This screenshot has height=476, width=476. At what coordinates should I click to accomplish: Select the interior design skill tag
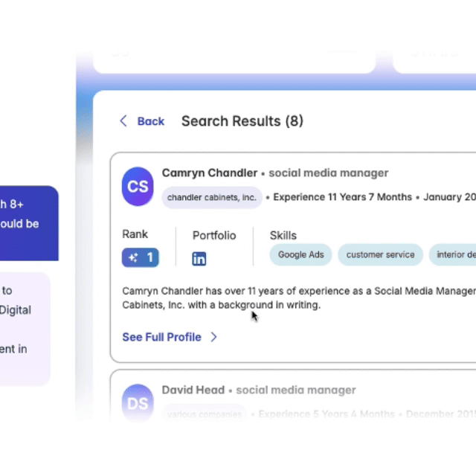tap(452, 254)
